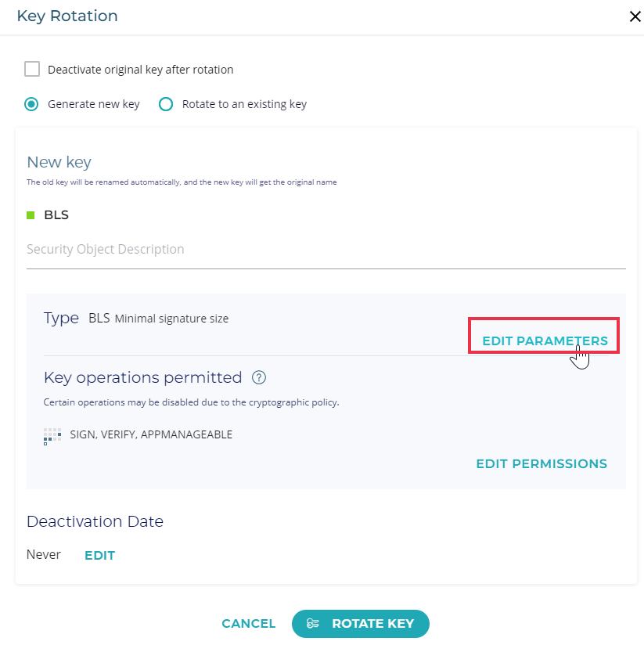Click the SIGN, VERIFY, APPMANAGEABLE operations text
The image size is (644, 645).
pos(151,435)
